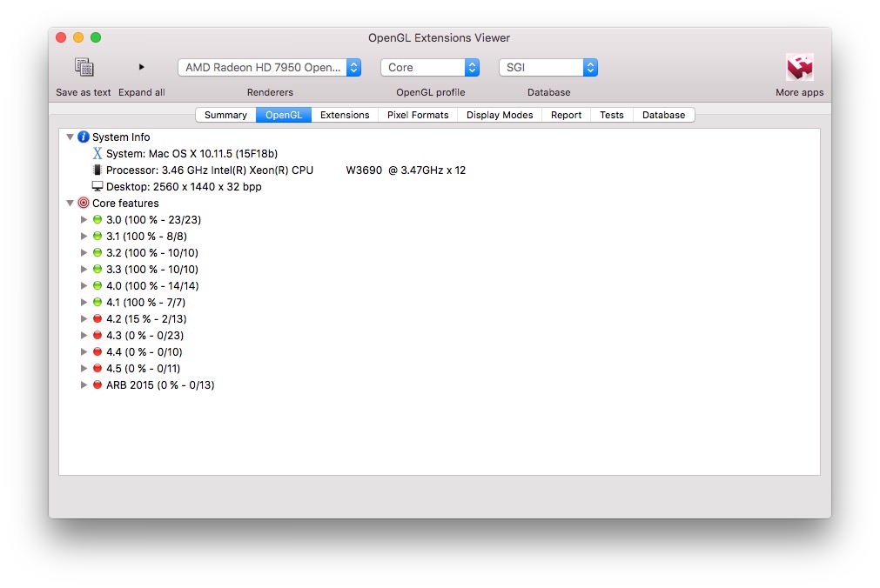Click the Expand all play arrow icon
Screen dimensions: 880x588
pyautogui.click(x=141, y=67)
